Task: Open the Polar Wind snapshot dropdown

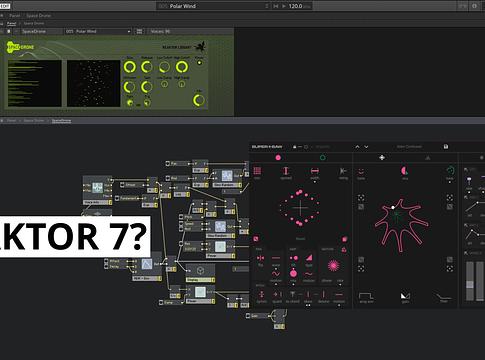Action: tap(98, 31)
